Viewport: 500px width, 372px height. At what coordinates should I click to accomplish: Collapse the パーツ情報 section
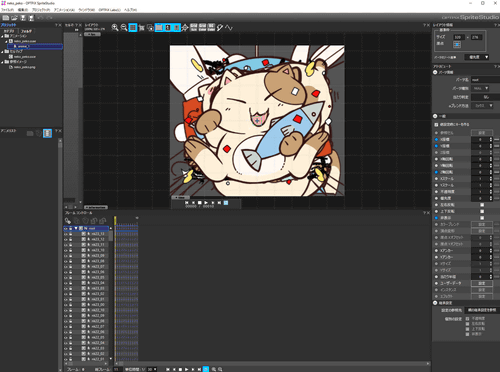pyautogui.click(x=435, y=72)
